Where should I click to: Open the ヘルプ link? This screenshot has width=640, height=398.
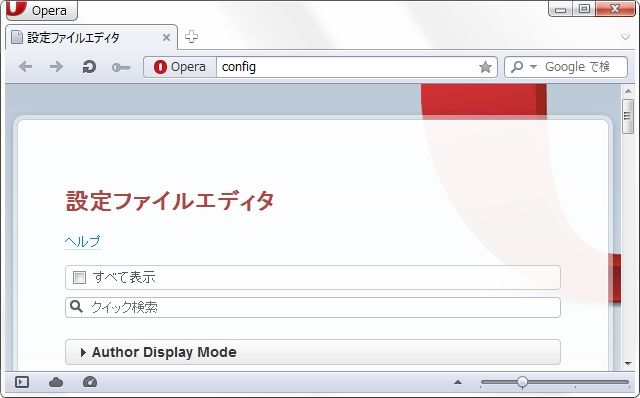pos(82,242)
